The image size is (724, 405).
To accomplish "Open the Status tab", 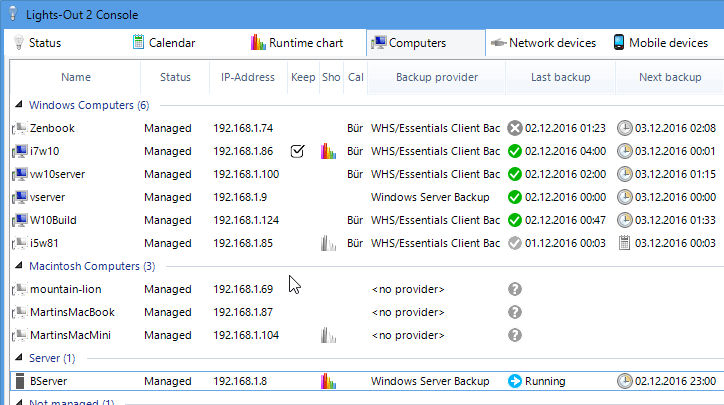I will [x=37, y=43].
